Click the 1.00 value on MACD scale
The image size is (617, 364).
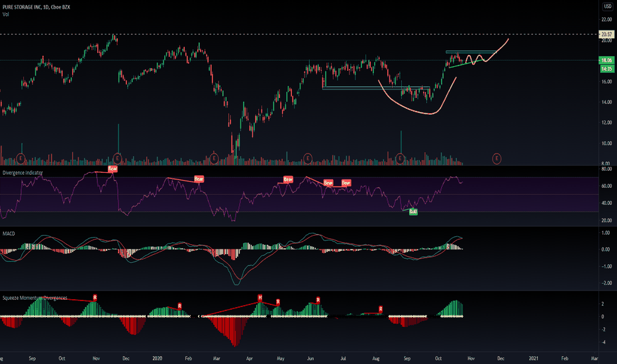coord(606,232)
